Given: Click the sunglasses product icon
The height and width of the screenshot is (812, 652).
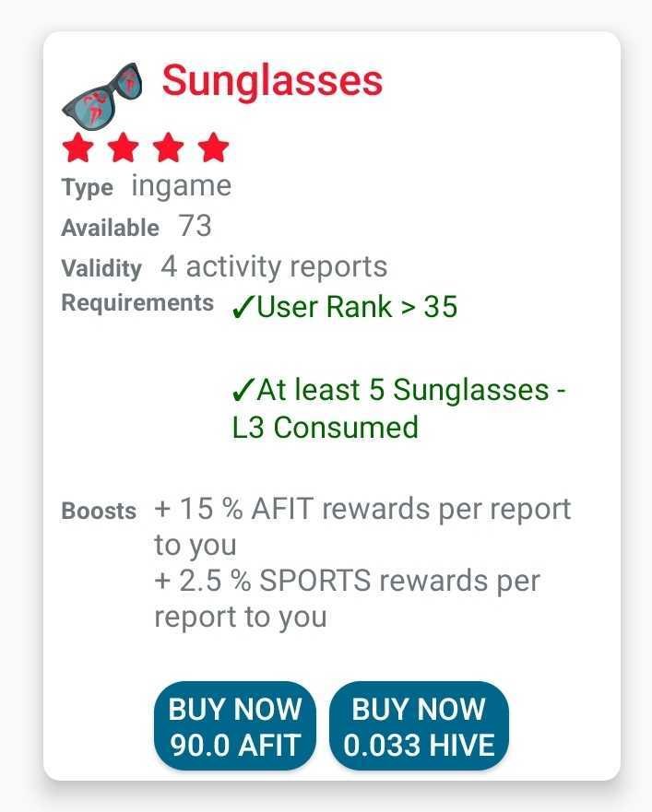Looking at the screenshot, I should point(101,97).
